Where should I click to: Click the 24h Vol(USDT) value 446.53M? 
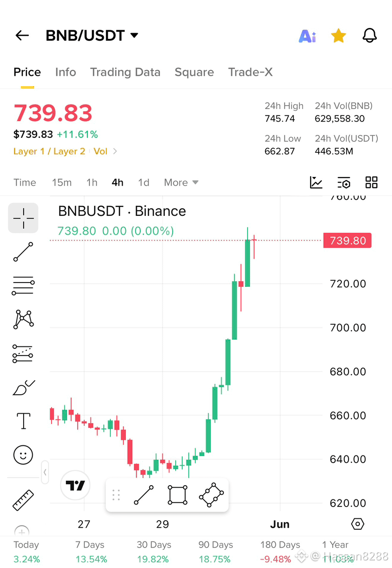[334, 151]
